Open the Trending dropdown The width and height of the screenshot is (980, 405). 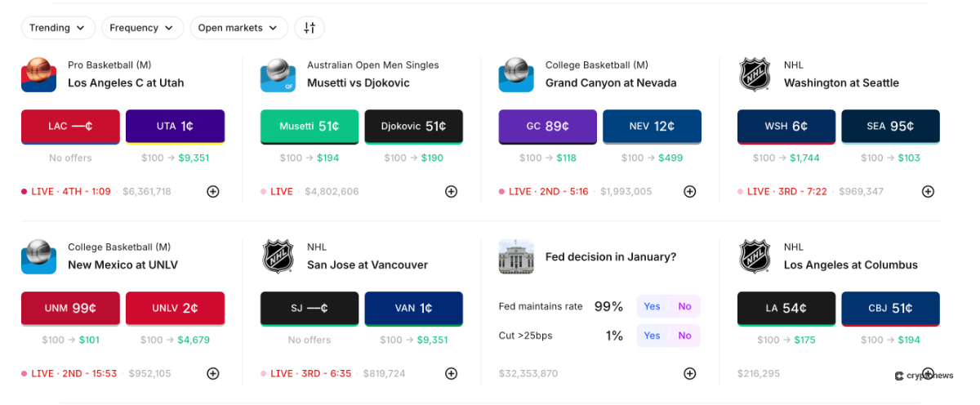pyautogui.click(x=57, y=28)
